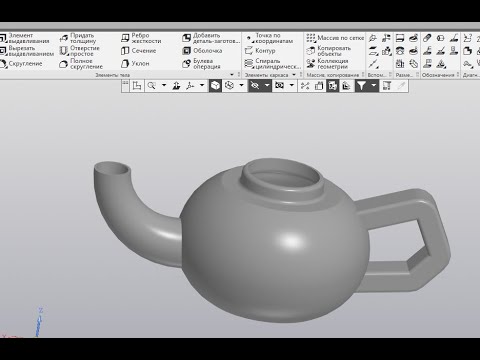Open Булева операция command
480x360 pixels.
(201, 64)
